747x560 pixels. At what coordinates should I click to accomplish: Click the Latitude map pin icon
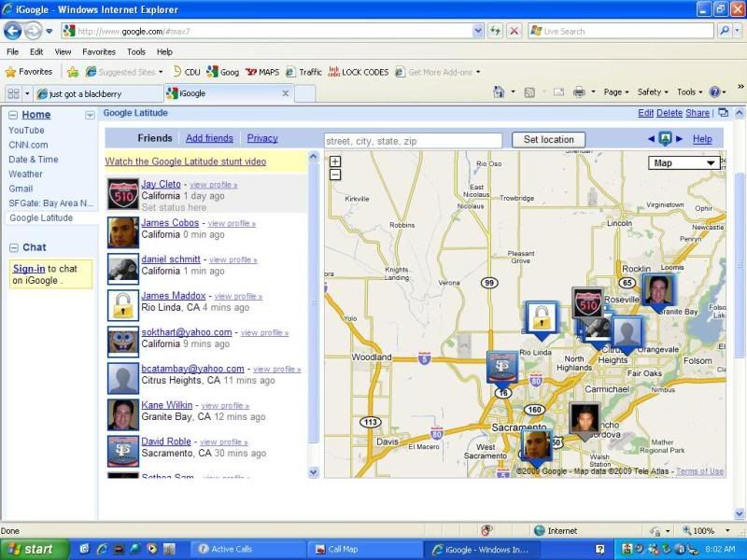[x=665, y=138]
